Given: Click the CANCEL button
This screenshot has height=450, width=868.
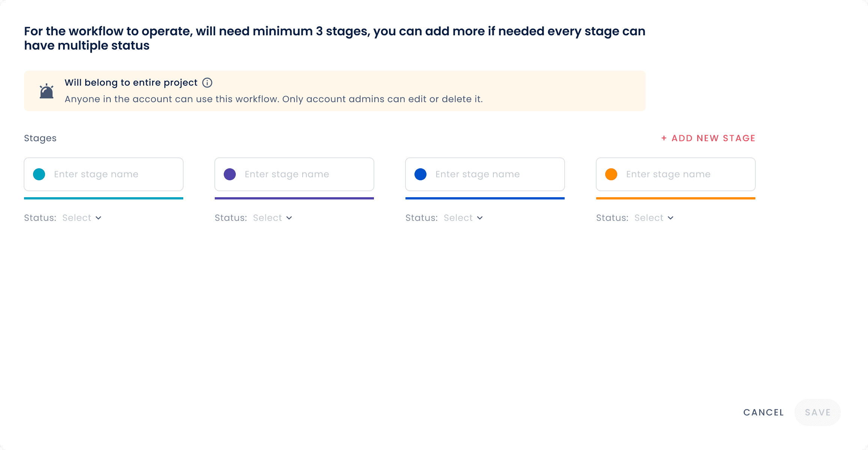Looking at the screenshot, I should click(x=764, y=412).
